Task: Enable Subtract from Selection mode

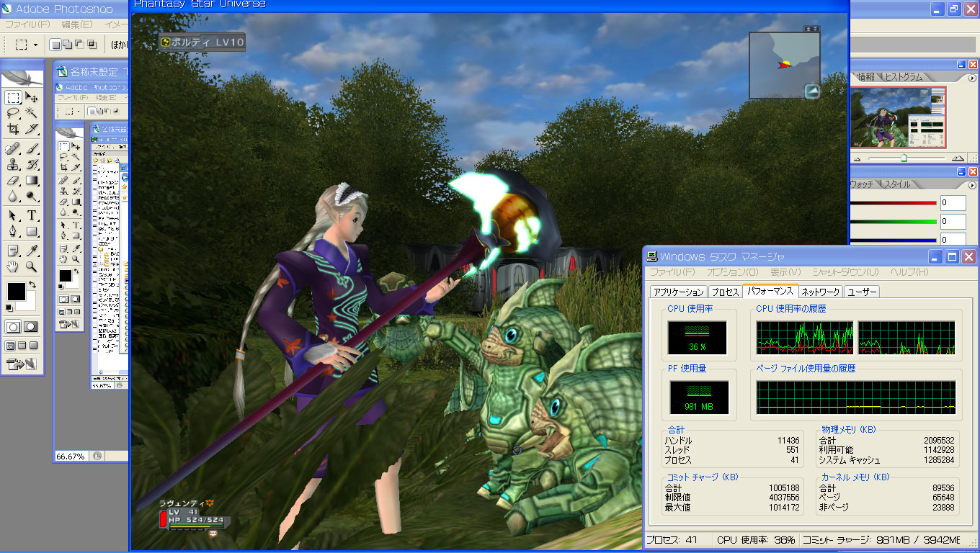Action: coord(79,45)
